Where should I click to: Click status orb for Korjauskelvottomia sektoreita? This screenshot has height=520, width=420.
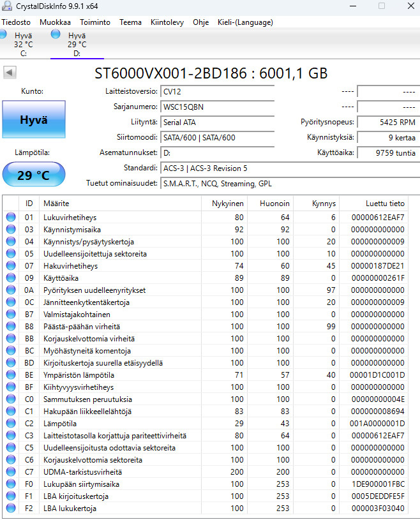tap(11, 459)
